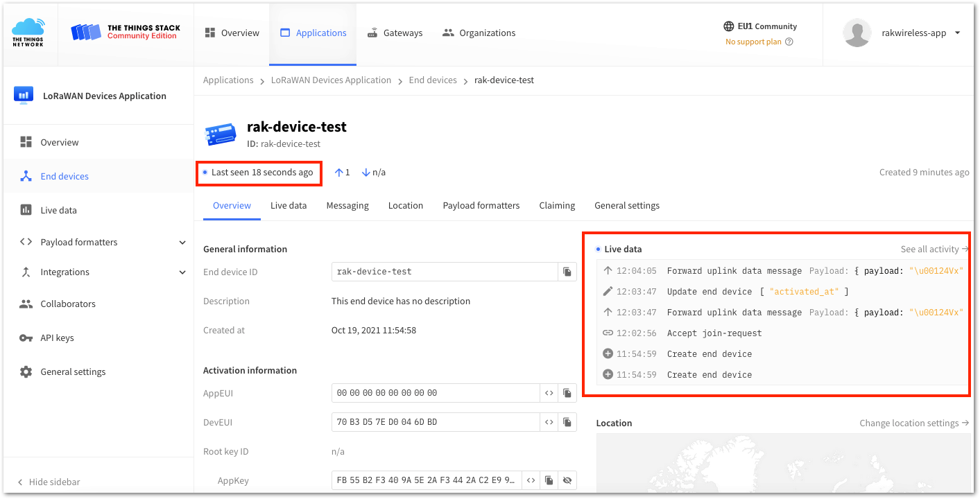Viewport: 980px width, 499px height.
Task: Expand Payload formatters sidebar chevron
Action: click(182, 243)
